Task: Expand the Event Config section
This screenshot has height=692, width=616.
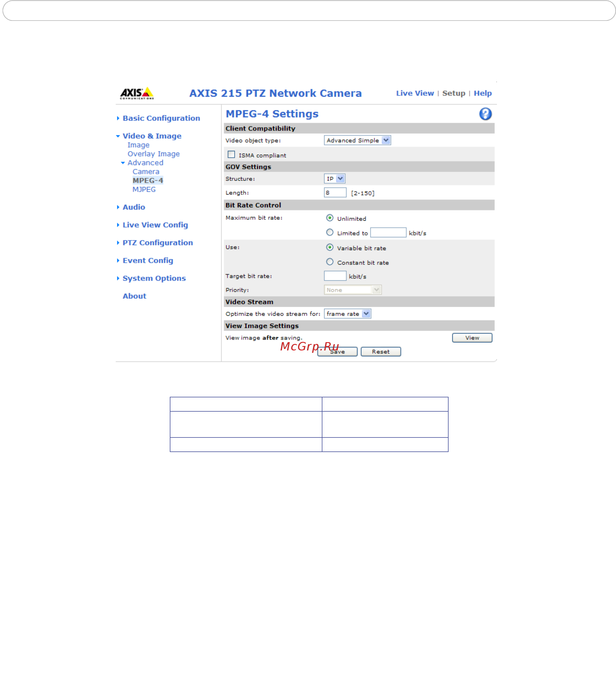Action: click(x=148, y=260)
